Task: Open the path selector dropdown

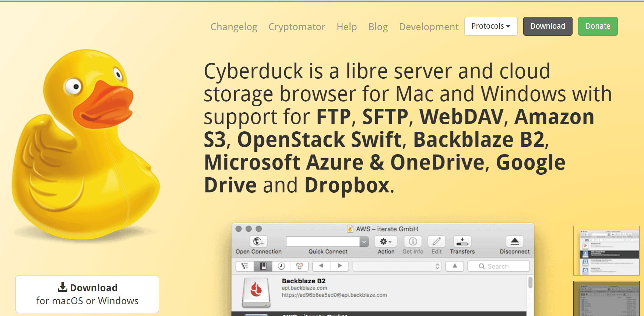Action: (397, 266)
